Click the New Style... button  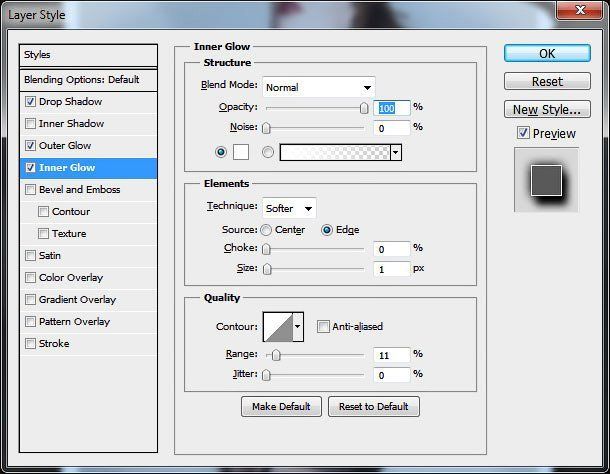point(547,109)
